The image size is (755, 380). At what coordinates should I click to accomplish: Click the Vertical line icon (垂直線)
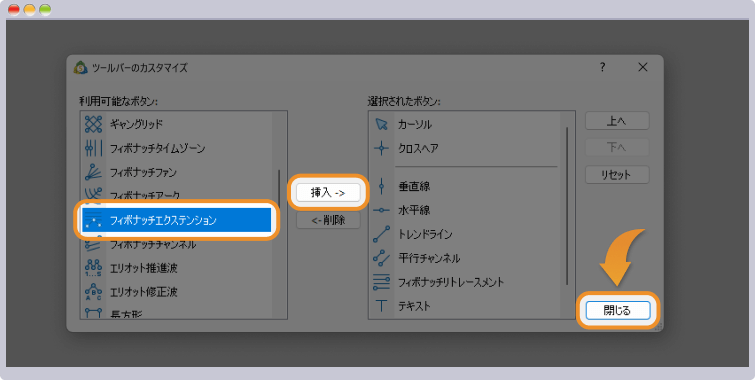pos(381,186)
